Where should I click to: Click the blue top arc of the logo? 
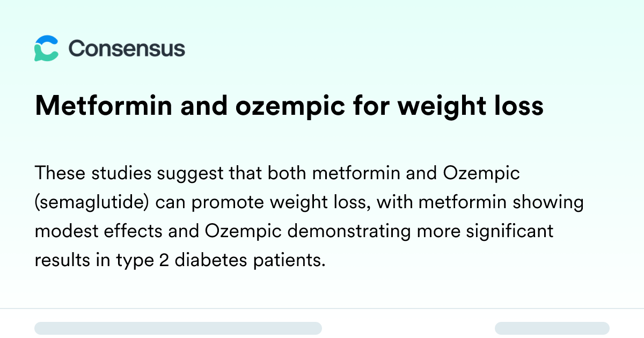[x=47, y=41]
